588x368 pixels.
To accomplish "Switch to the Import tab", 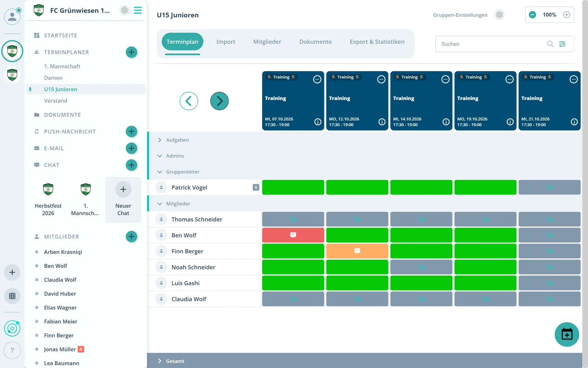I will [226, 42].
